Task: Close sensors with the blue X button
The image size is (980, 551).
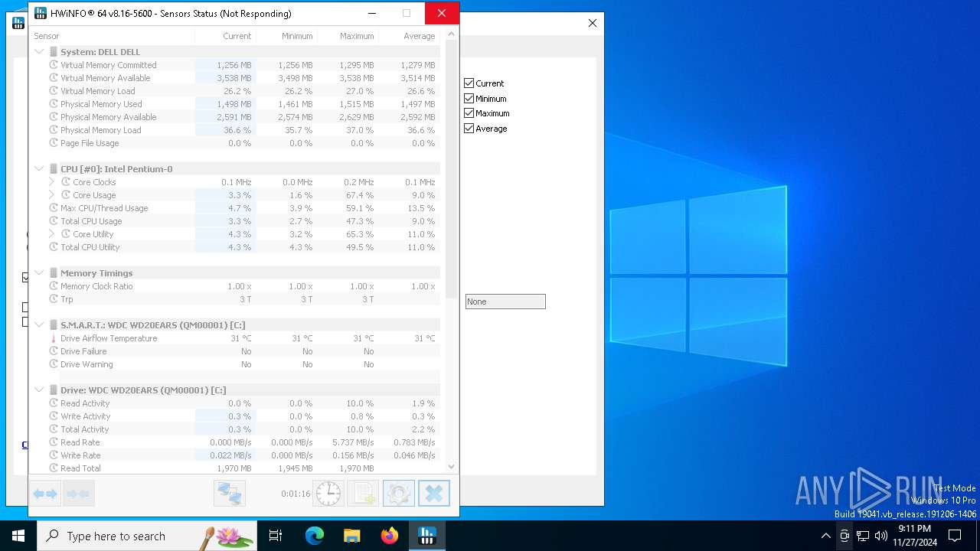Action: pos(433,494)
